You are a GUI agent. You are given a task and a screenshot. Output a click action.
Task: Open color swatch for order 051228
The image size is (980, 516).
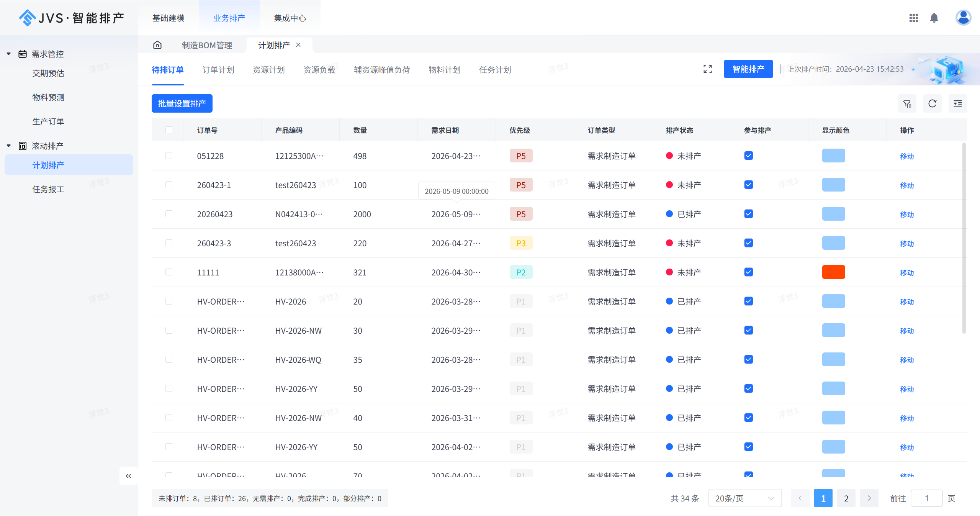click(833, 156)
